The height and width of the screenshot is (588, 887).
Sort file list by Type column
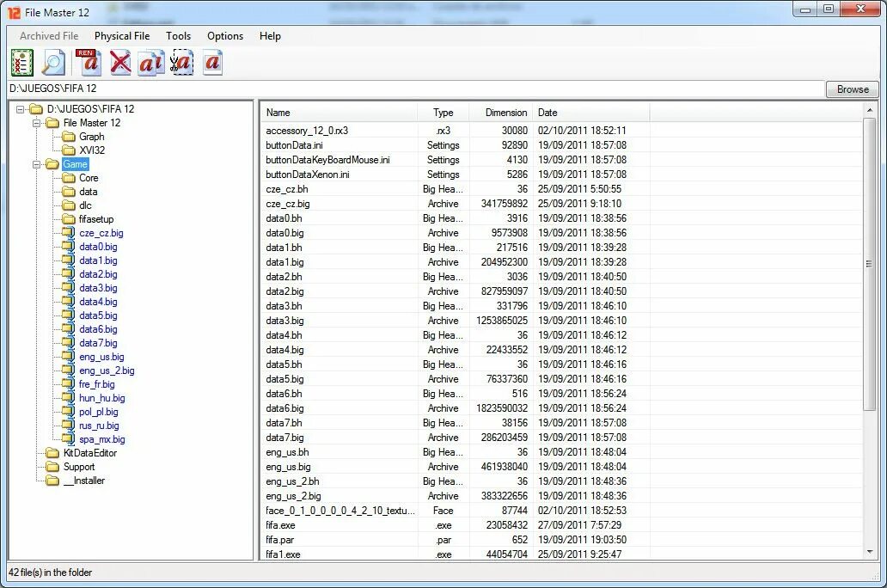443,113
